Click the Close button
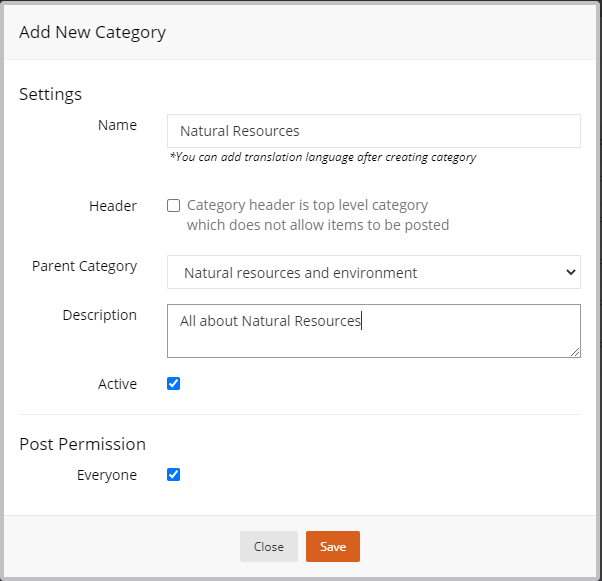 coord(269,546)
